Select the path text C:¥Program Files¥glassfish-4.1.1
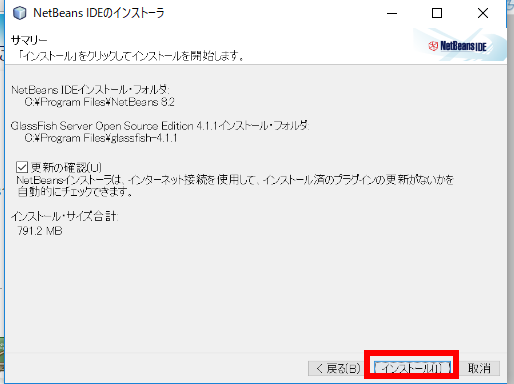 [x=101, y=138]
